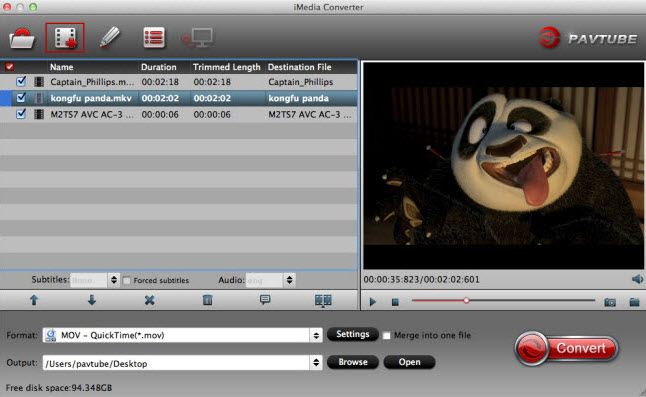Uncheck the M2TS7 AVC AC-3 checkbox
Image resolution: width=646 pixels, height=397 pixels.
click(x=21, y=114)
